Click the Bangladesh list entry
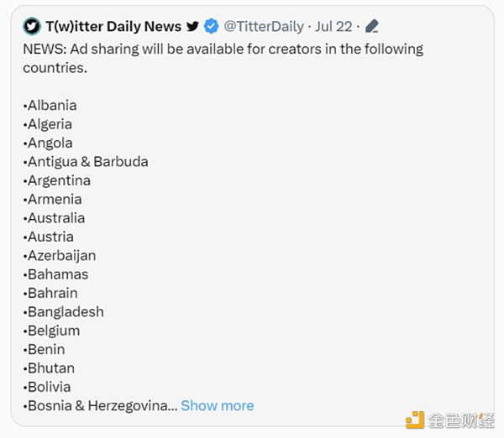This screenshot has height=438, width=504. pos(66,311)
